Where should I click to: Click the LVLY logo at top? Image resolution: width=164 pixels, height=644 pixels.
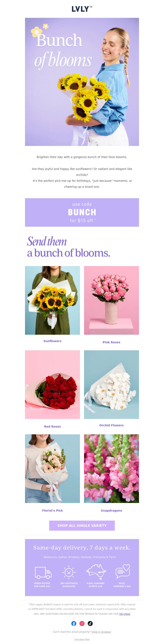pos(82,9)
